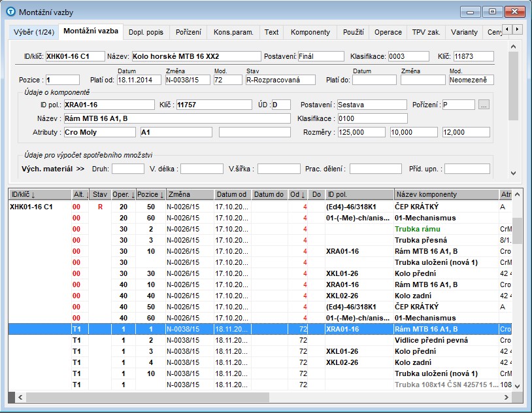Click the Montážní vazby app icon in title bar
Image resolution: width=532 pixels, height=414 pixels.
[x=11, y=12]
